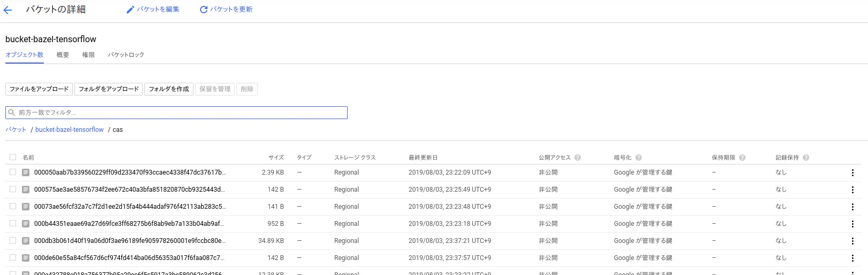Click the cas breadcrumb text
This screenshot has width=868, height=275.
[x=118, y=130]
